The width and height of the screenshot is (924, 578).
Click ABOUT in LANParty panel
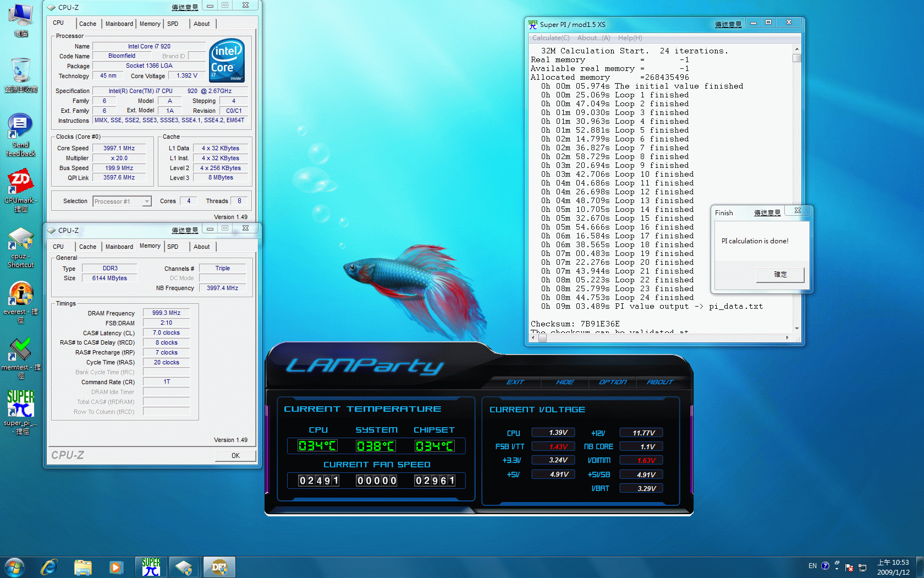point(659,382)
